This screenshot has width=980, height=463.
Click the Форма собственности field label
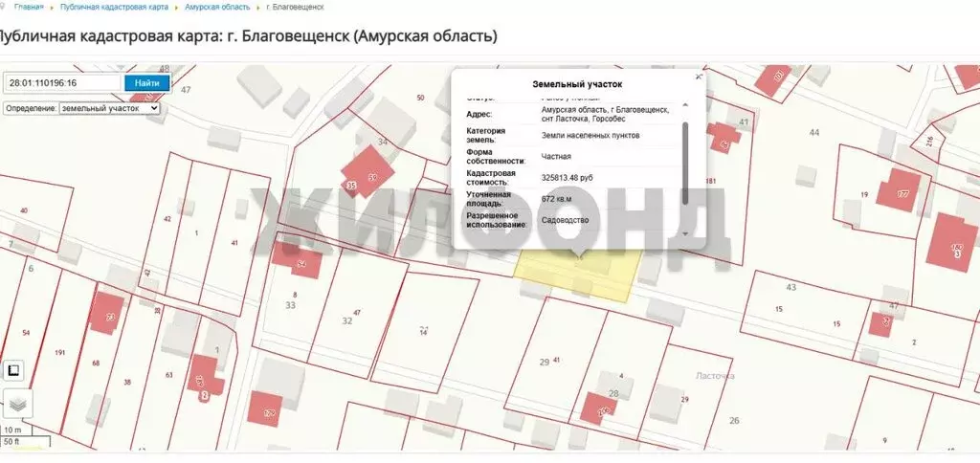click(x=497, y=157)
